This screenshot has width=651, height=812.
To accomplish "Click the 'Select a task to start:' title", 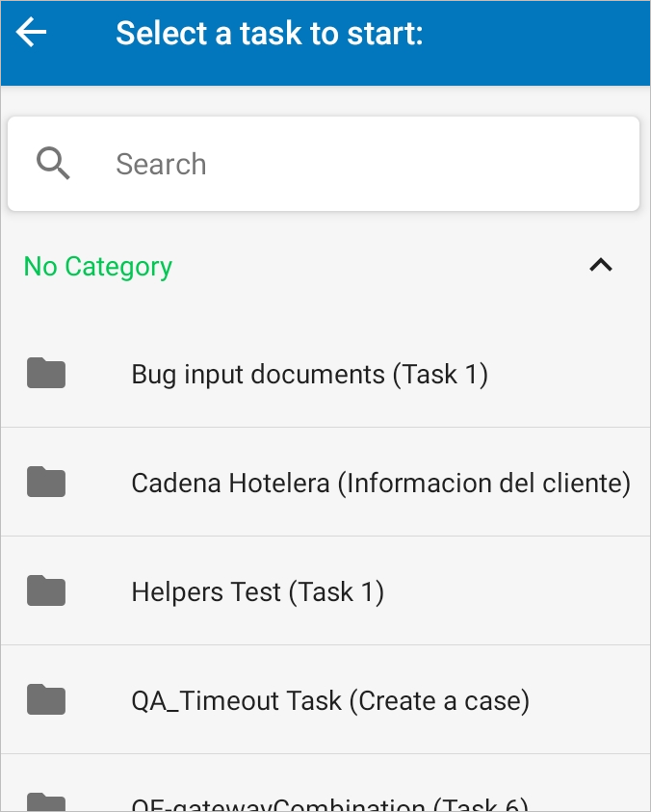I will pyautogui.click(x=270, y=34).
